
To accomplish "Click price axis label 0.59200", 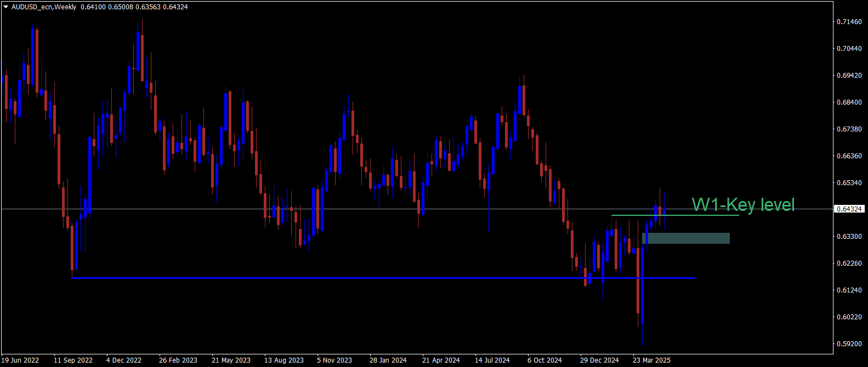I will [x=849, y=344].
